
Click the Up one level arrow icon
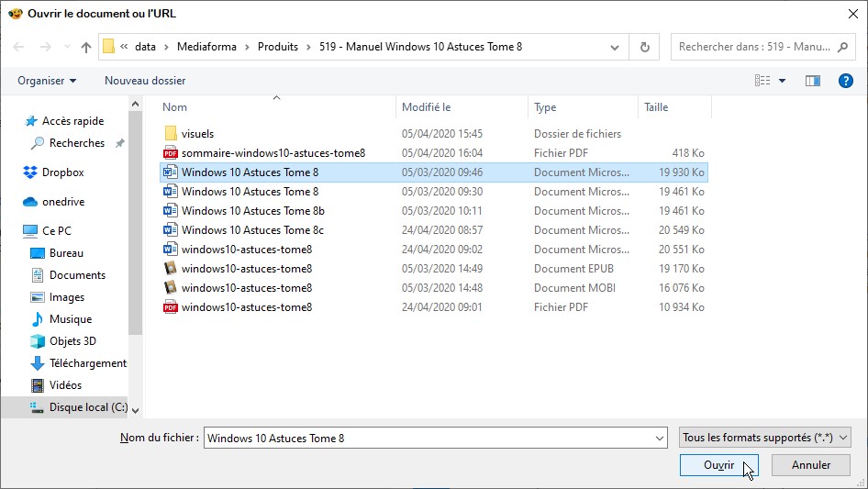[x=86, y=47]
